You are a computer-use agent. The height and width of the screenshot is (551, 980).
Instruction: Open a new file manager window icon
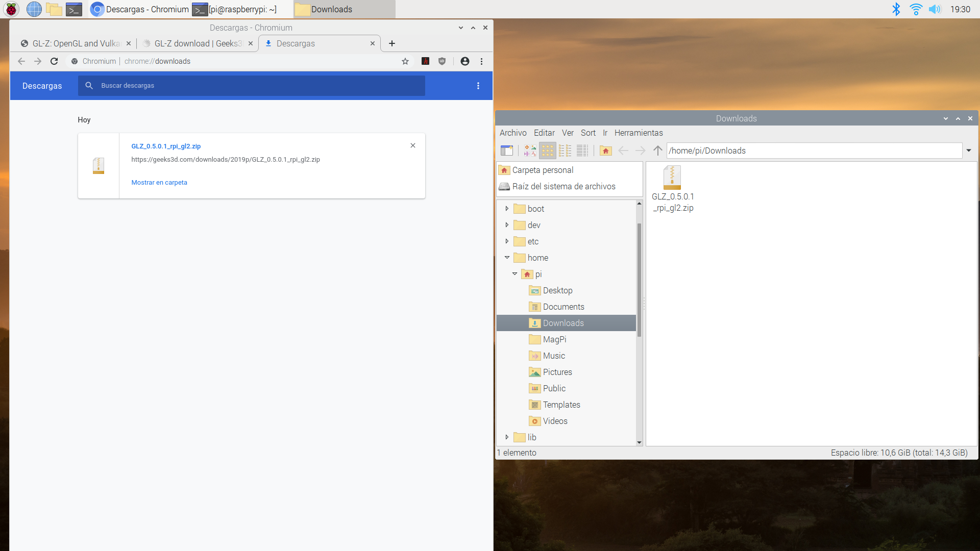tap(506, 151)
